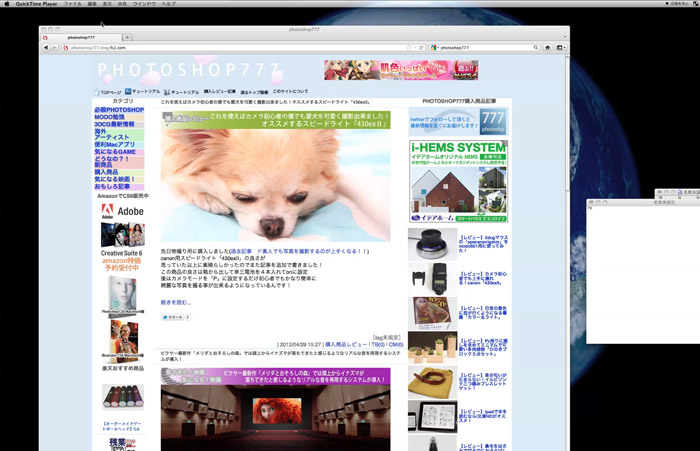Reload the page with the refresh icon
Image resolution: width=700 pixels, height=451 pixels.
point(421,47)
